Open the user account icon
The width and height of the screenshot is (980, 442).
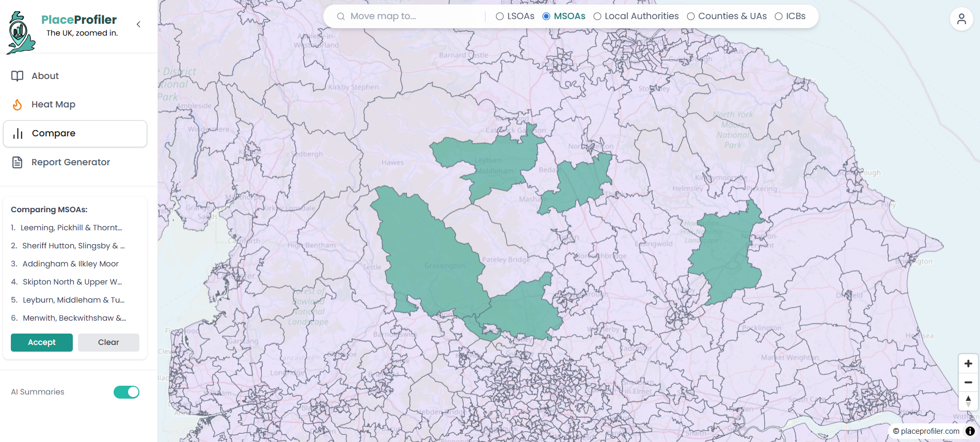tap(961, 19)
